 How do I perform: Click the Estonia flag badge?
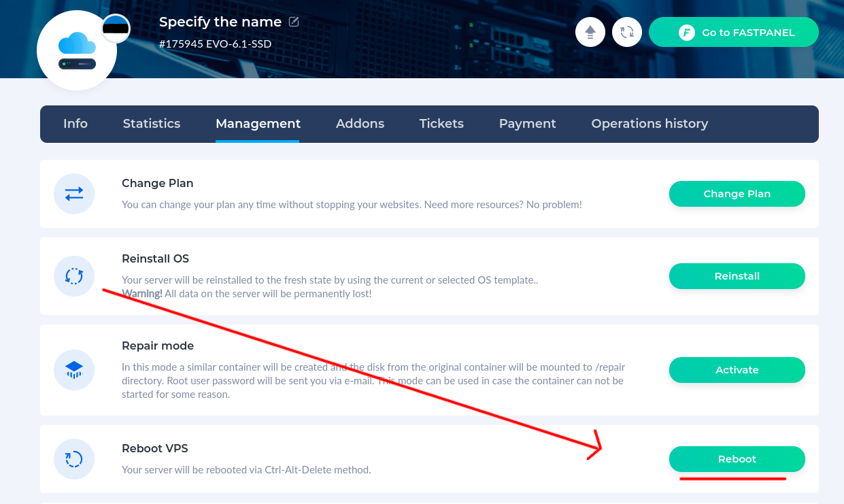pyautogui.click(x=116, y=29)
